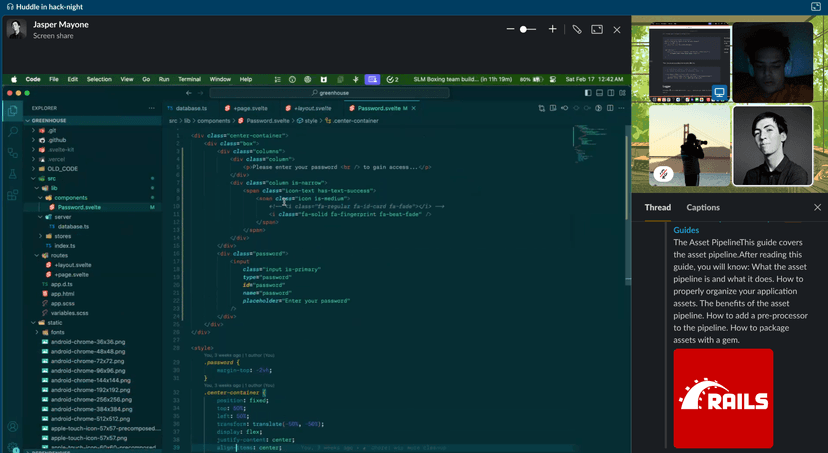
Task: Click the Rails logo preview image
Action: (723, 397)
